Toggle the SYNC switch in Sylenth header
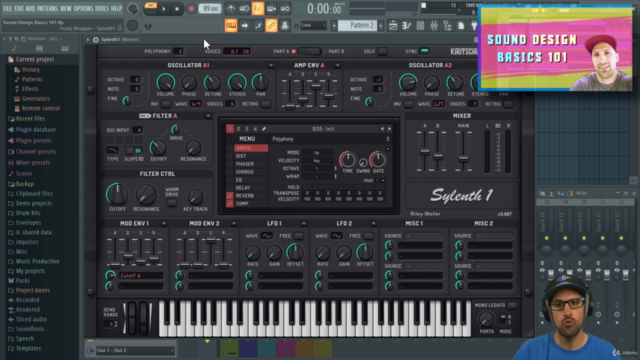 424,51
